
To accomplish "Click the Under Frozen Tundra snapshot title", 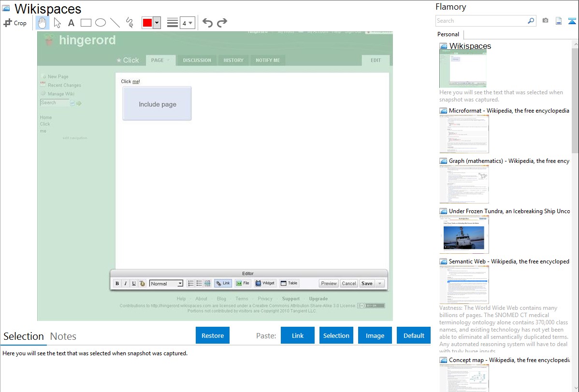I will point(509,211).
